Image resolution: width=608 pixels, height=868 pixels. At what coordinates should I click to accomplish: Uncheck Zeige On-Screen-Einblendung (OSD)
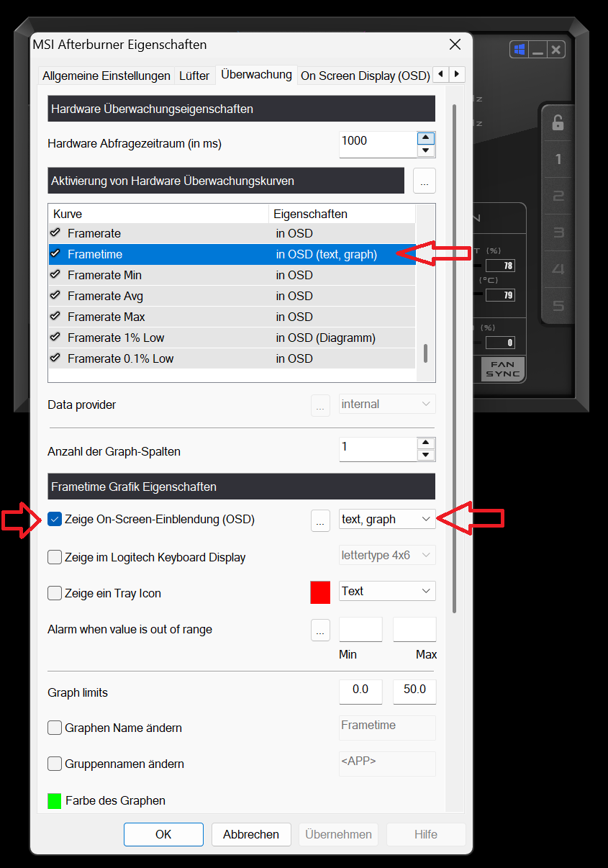pyautogui.click(x=55, y=519)
